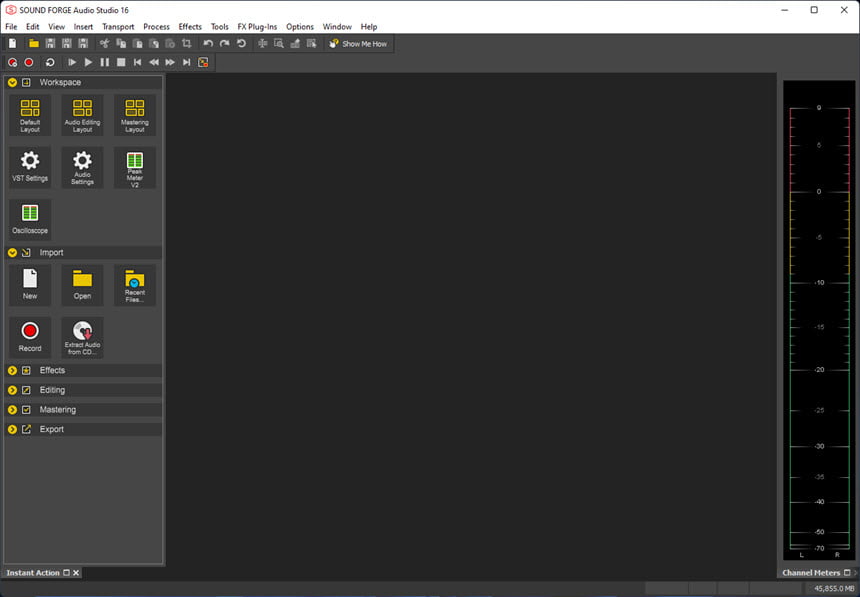Click the Cut scissors toolbar icon
The image size is (860, 597).
(x=104, y=43)
